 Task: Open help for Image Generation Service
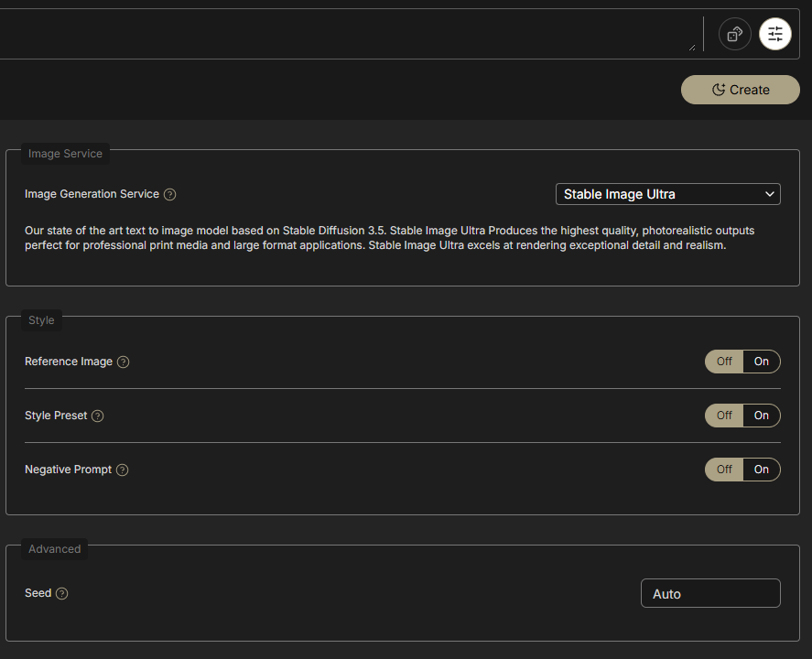tap(169, 194)
